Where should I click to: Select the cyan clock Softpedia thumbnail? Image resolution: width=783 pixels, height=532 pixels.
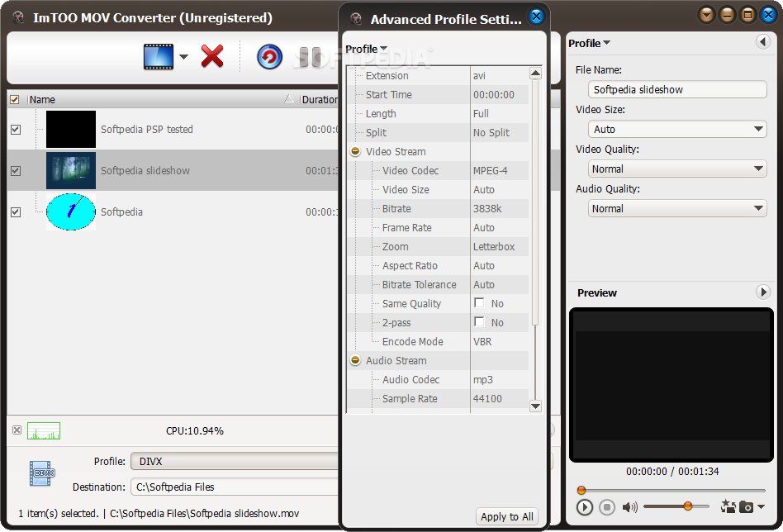click(71, 212)
